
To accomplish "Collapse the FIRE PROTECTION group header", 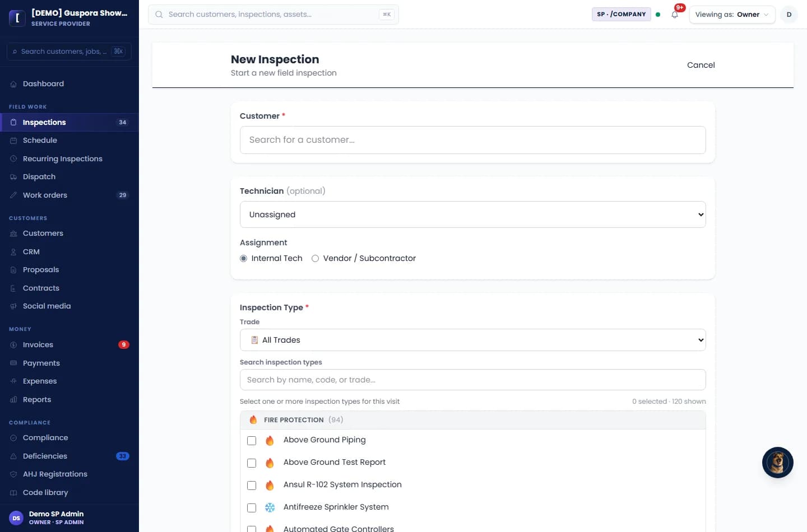I will pos(472,420).
